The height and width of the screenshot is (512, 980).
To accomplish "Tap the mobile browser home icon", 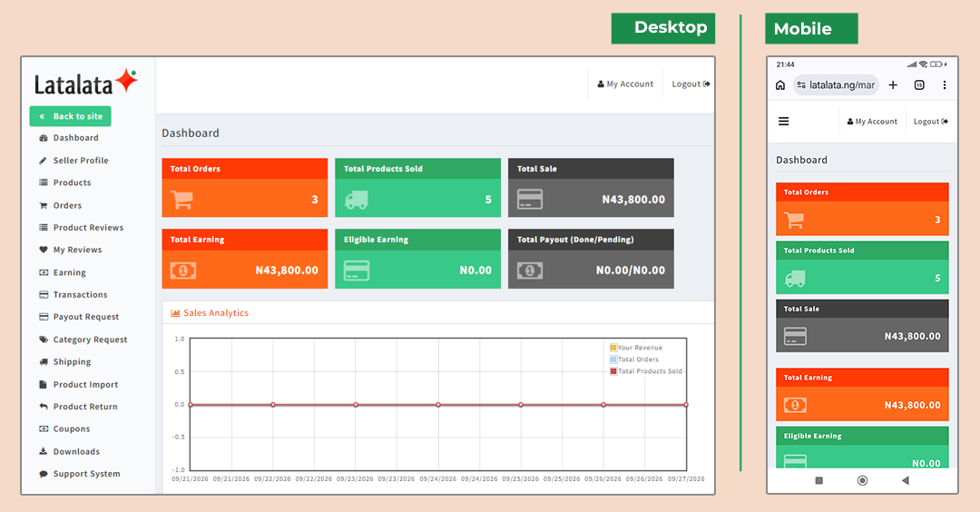I will 780,85.
